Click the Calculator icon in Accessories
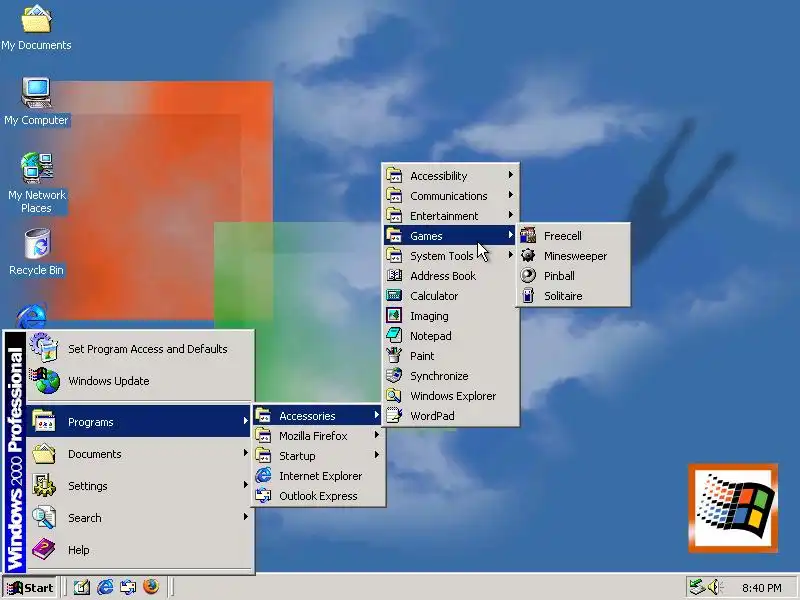The image size is (800, 600). tap(394, 295)
